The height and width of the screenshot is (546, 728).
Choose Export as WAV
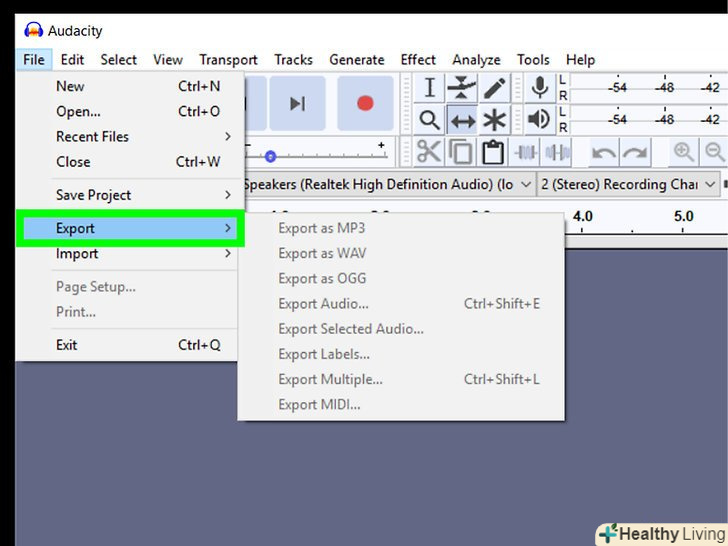[401, 253]
